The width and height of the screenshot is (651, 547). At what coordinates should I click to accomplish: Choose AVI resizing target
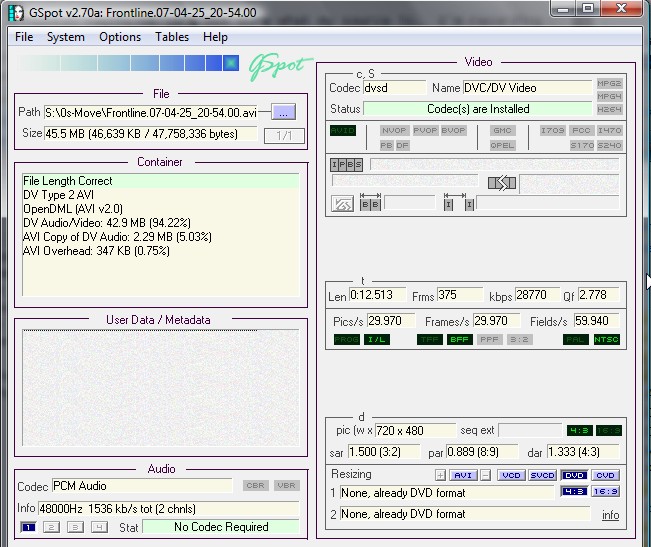463,475
